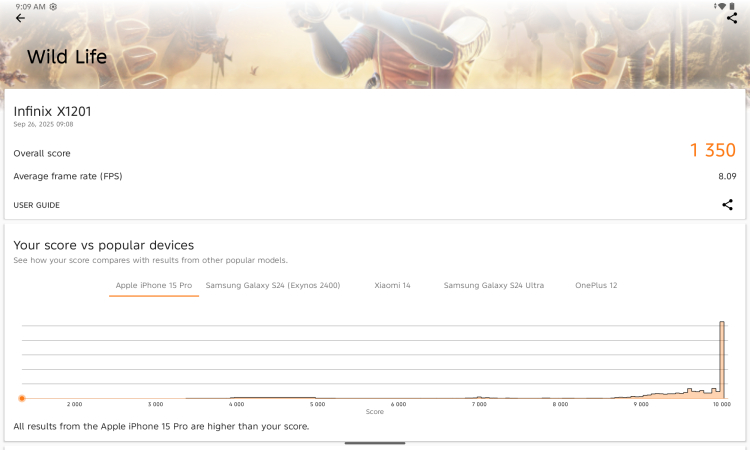
Task: Click the 7 000 axis label
Action: click(479, 405)
